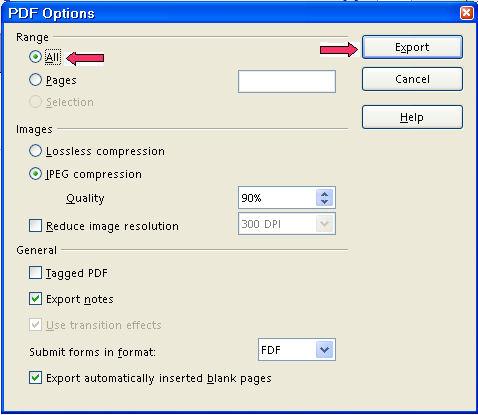
Task: Uncheck Export automatically inserted blank pages
Action: 35,378
